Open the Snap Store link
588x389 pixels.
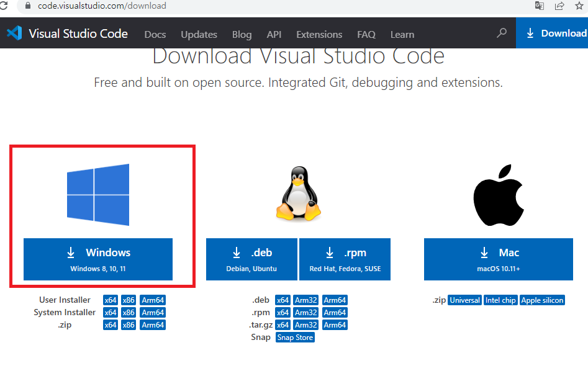coord(295,338)
